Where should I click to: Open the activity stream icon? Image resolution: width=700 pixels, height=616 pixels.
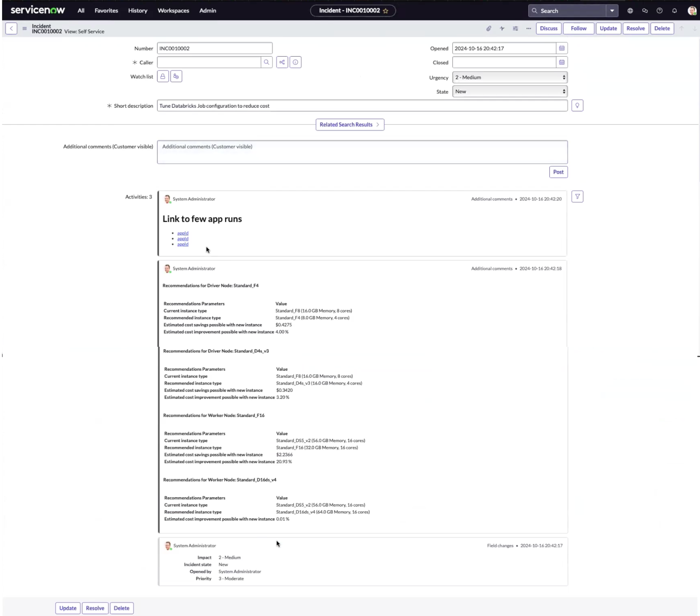pyautogui.click(x=502, y=29)
